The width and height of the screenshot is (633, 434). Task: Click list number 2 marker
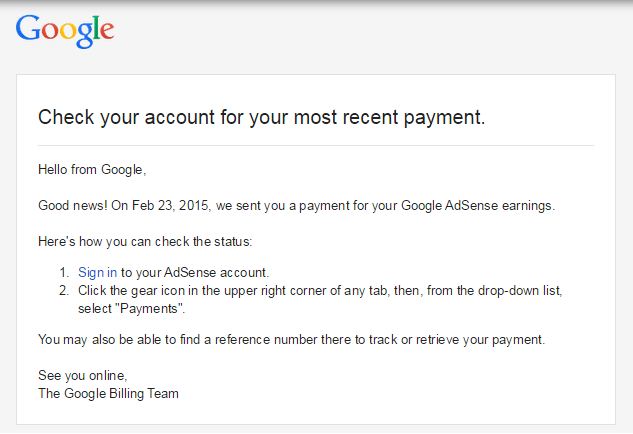(64, 291)
